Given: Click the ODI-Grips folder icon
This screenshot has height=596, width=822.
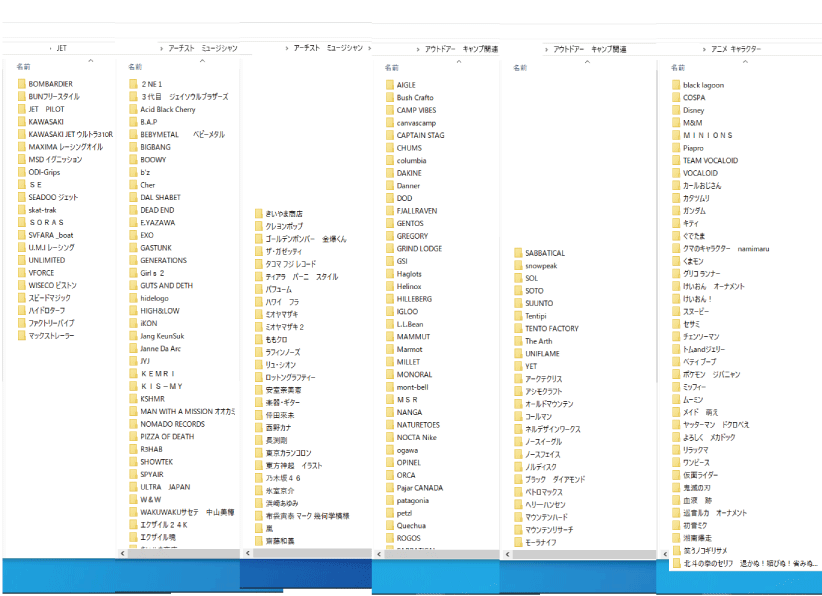Looking at the screenshot, I should click(21, 172).
